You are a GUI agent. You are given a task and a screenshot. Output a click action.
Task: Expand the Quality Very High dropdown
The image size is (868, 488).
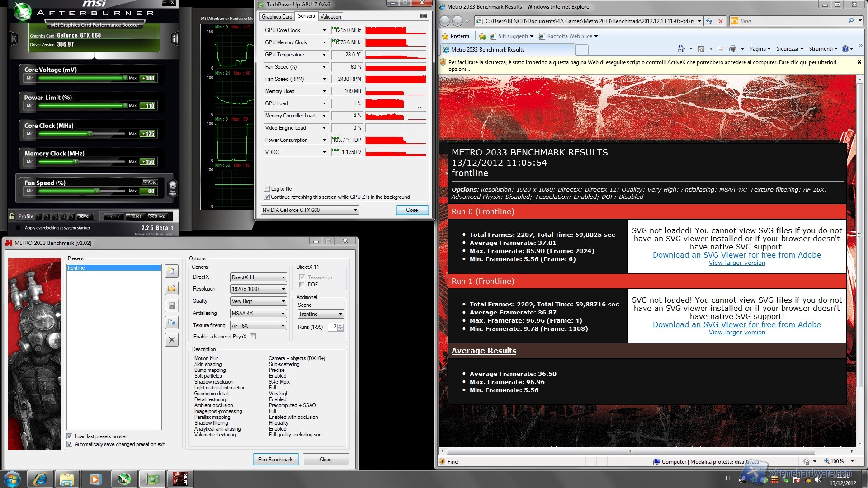[258, 301]
